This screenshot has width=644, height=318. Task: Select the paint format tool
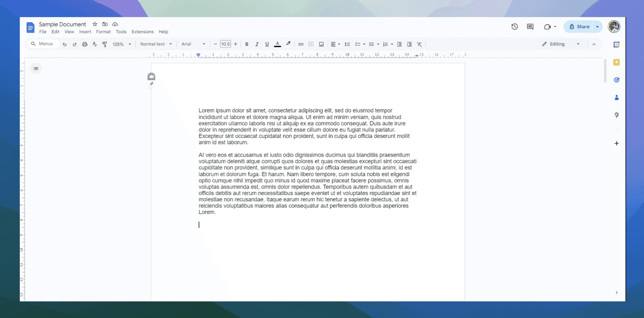pos(105,44)
